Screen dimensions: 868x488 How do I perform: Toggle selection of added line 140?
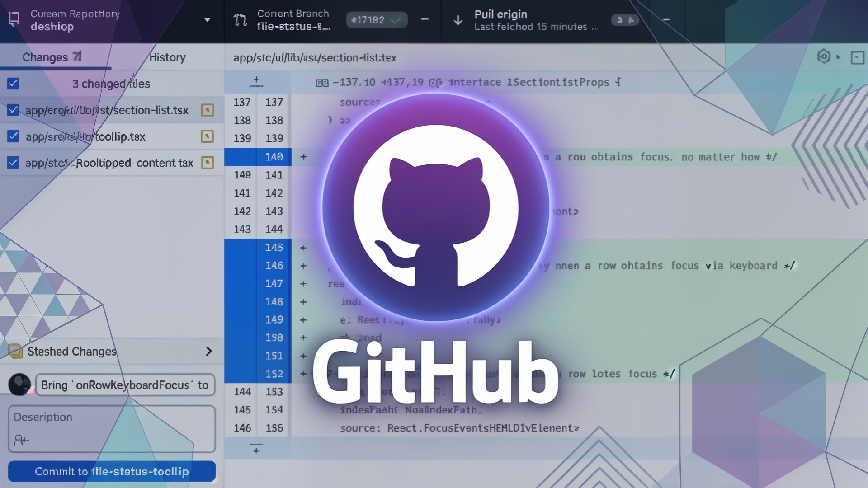click(258, 157)
